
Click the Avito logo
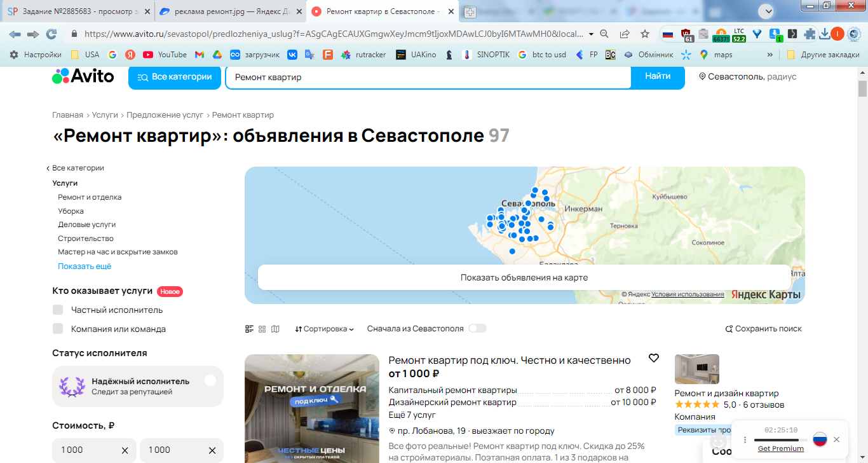coord(83,76)
